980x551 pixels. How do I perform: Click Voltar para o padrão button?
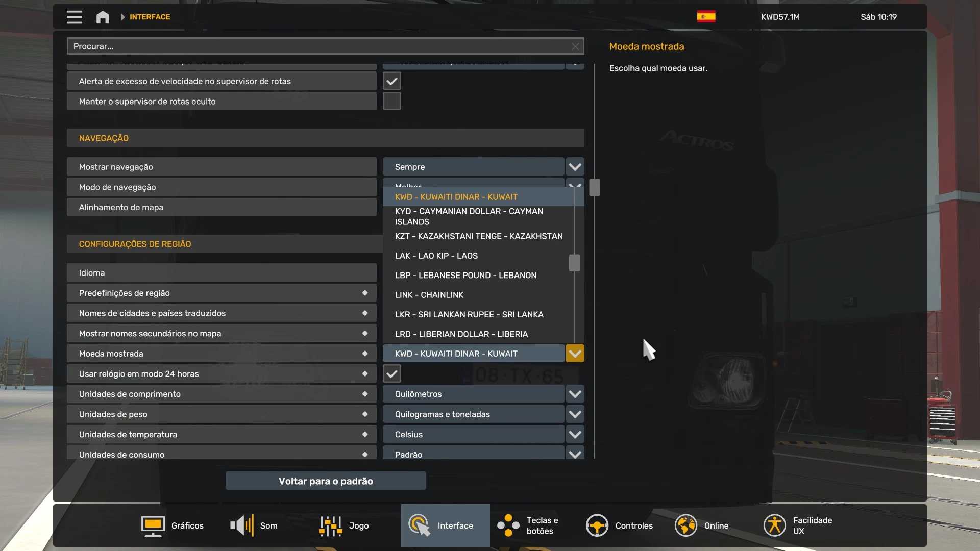[x=326, y=481]
